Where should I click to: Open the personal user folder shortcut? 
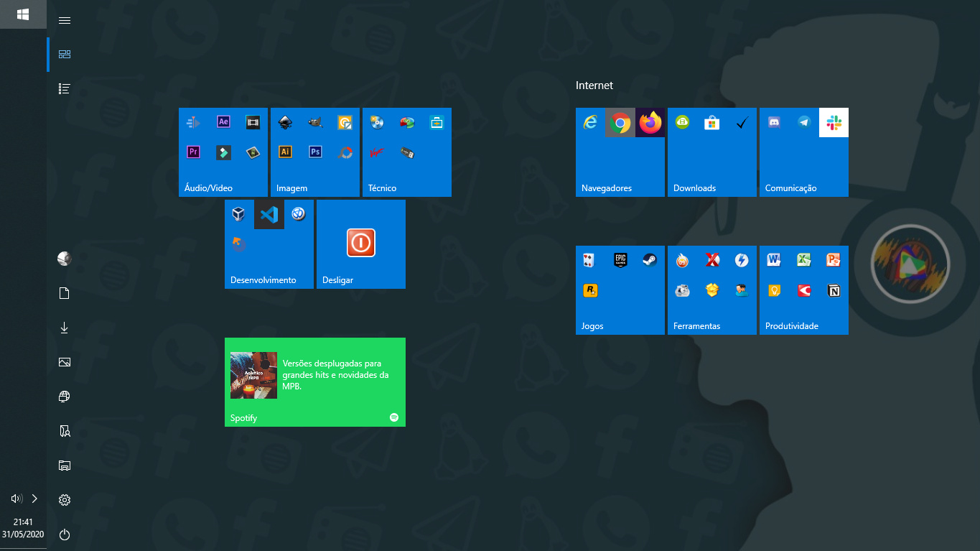tap(65, 431)
